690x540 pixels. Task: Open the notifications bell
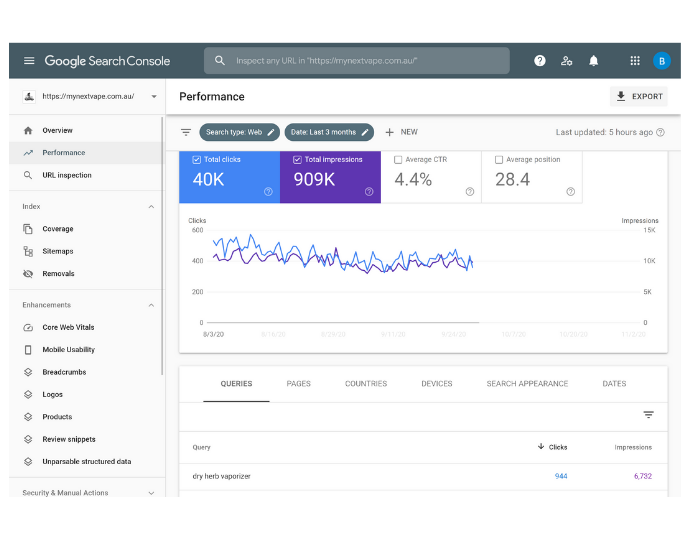tap(594, 61)
